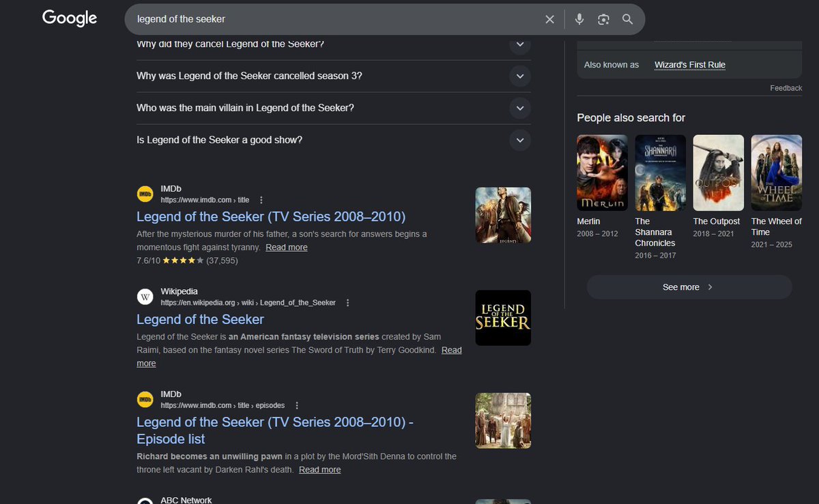
Task: Click the Google logo
Action: (x=70, y=18)
